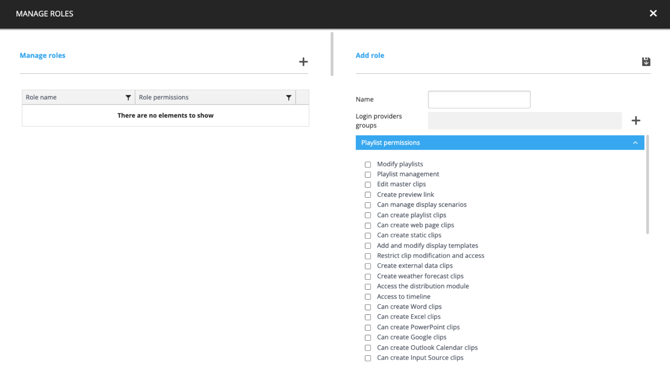Enable Can create Input Source clips
The width and height of the screenshot is (670, 376).
pyautogui.click(x=367, y=358)
